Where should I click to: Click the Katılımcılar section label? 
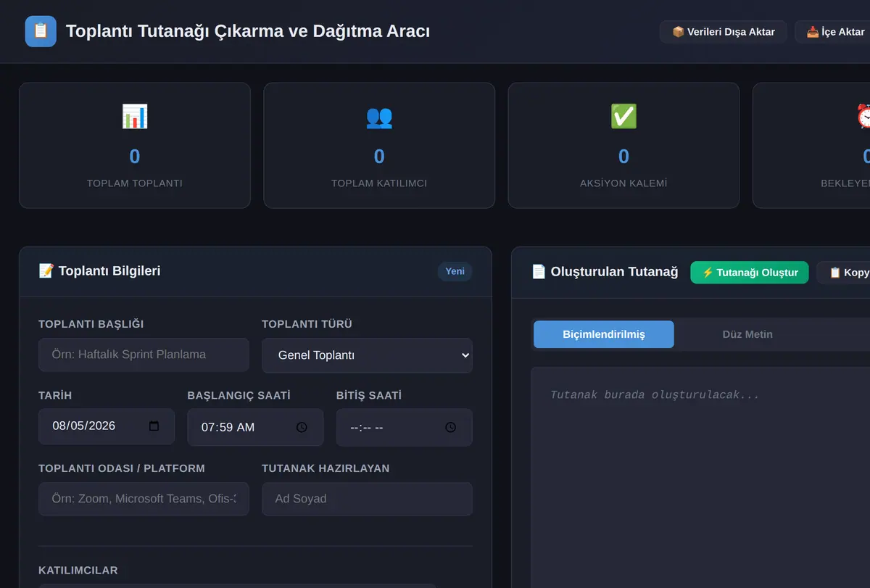pos(78,571)
